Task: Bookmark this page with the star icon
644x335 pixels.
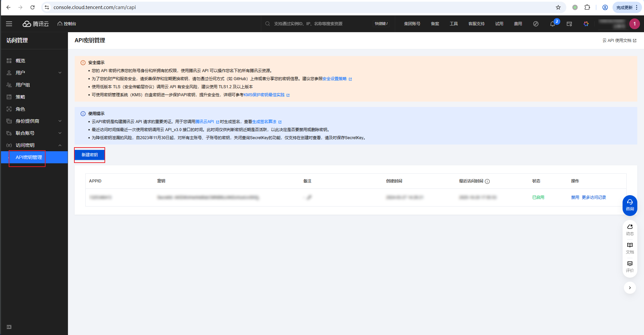Action: pyautogui.click(x=558, y=7)
